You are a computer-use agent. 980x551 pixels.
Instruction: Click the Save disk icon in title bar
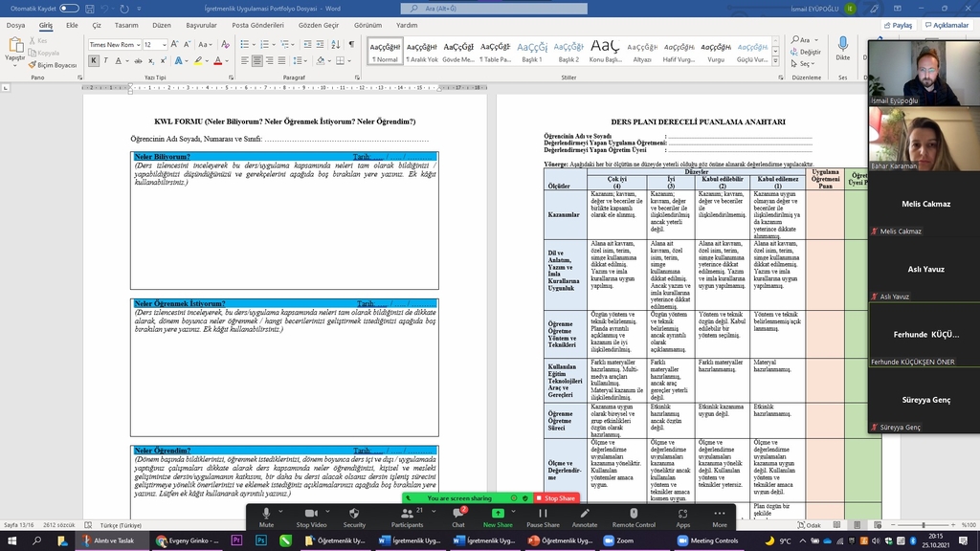pyautogui.click(x=90, y=9)
